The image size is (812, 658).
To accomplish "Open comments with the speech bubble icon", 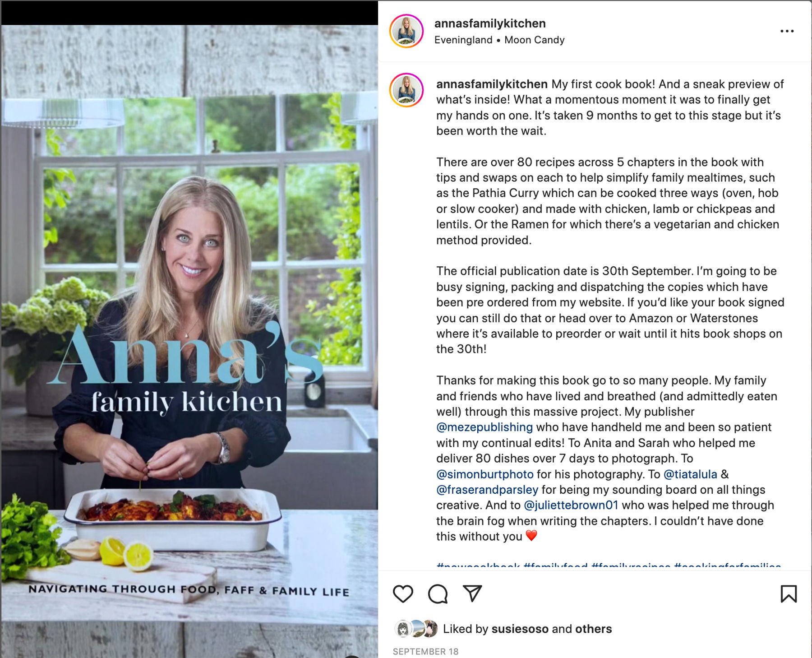I will click(438, 594).
